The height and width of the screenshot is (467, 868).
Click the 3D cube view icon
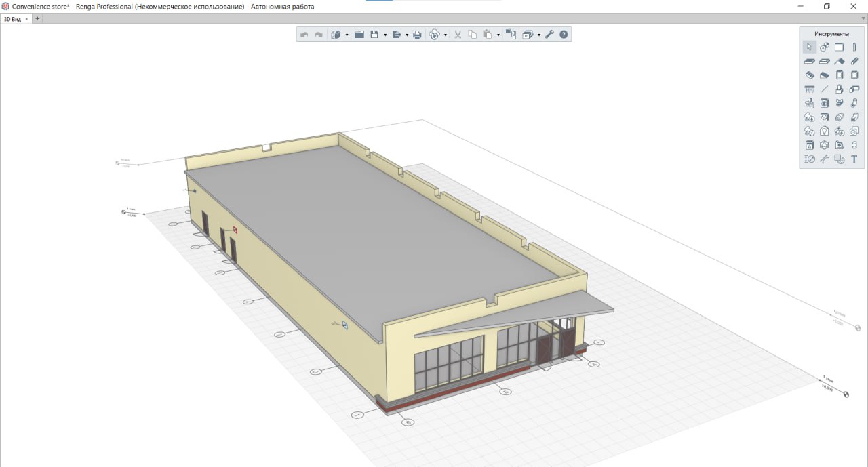[x=336, y=35]
